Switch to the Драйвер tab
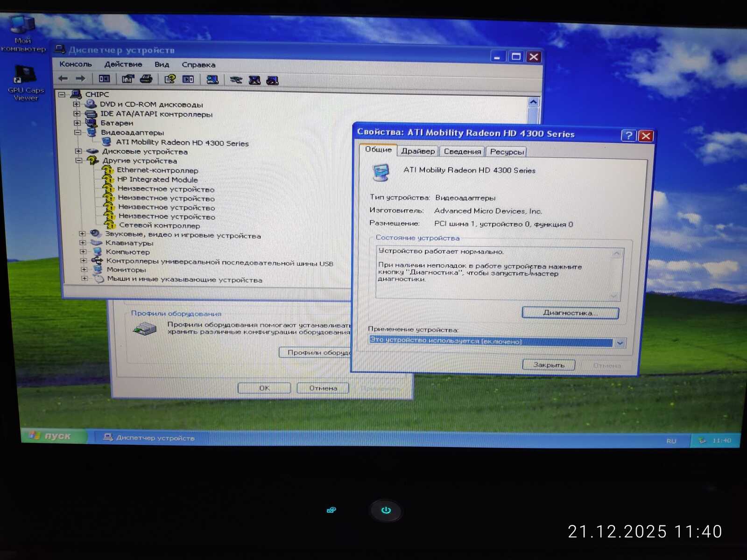 pyautogui.click(x=418, y=151)
